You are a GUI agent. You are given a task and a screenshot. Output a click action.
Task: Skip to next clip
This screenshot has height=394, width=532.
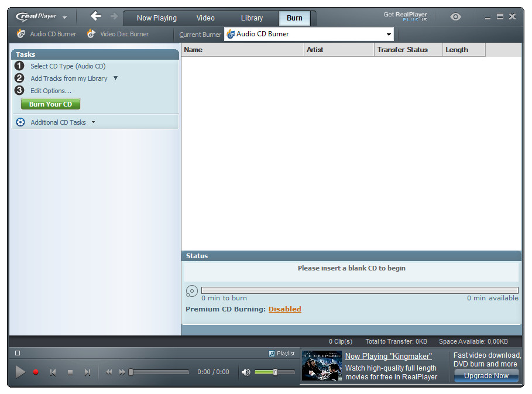point(87,372)
